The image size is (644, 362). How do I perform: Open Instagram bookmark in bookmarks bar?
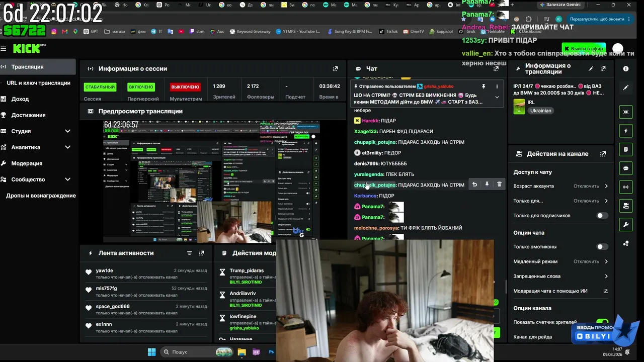click(54, 32)
